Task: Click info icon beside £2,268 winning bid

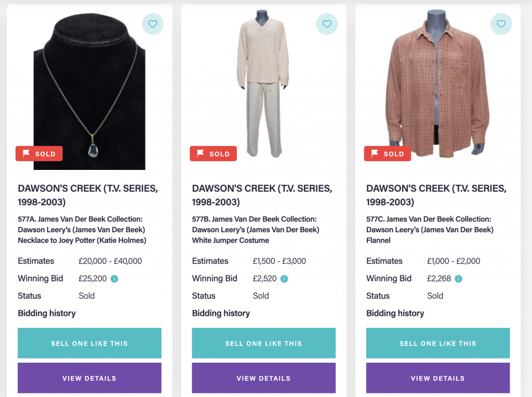Action: click(459, 279)
